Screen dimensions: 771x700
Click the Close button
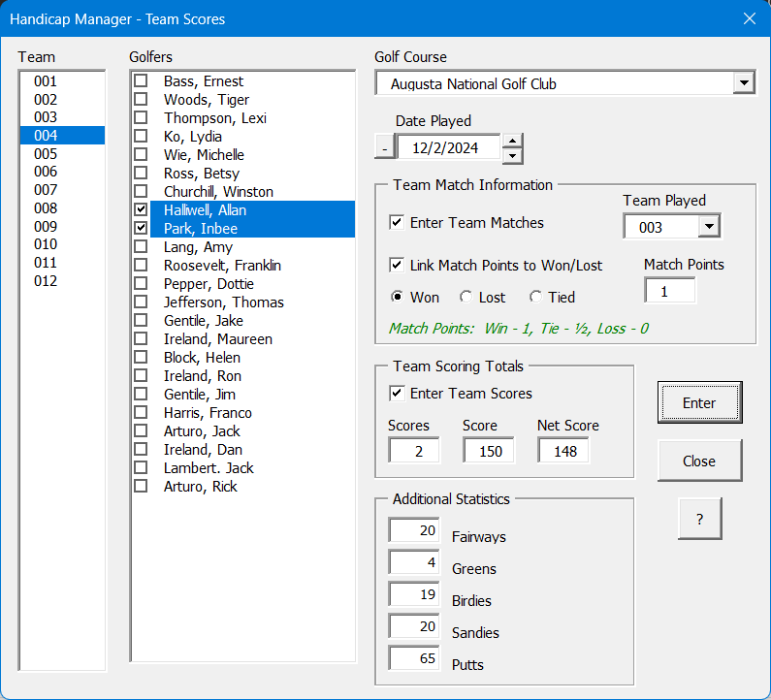(x=699, y=461)
